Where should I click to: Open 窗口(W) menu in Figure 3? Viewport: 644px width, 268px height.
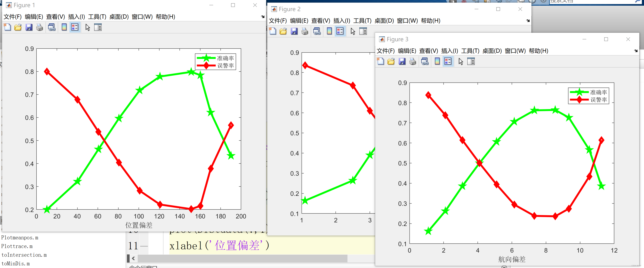515,51
